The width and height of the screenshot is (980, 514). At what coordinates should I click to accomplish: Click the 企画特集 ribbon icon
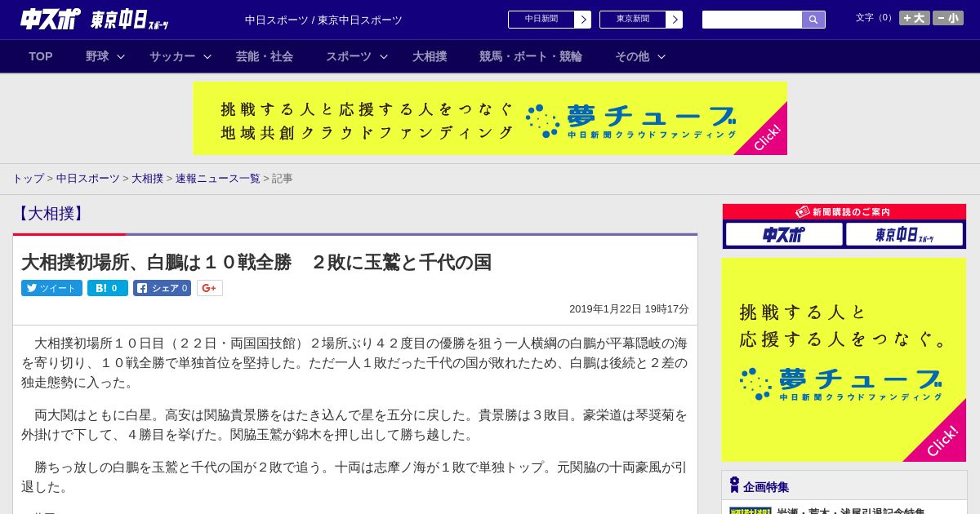pos(734,485)
